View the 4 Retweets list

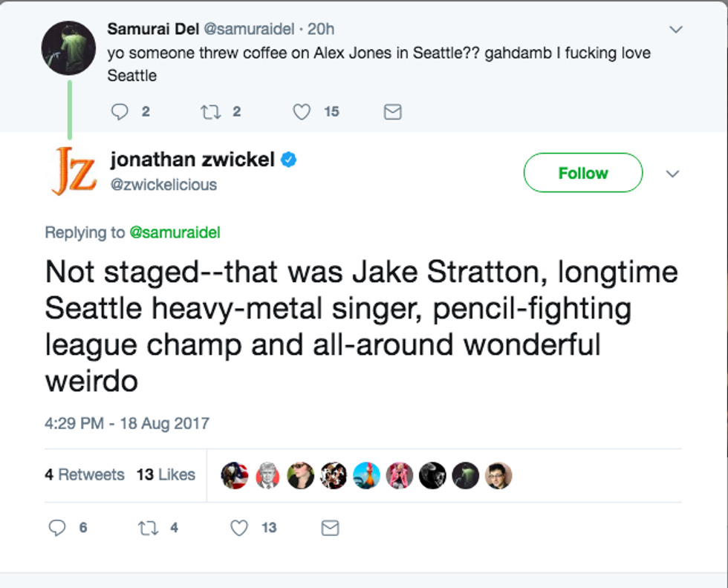85,474
